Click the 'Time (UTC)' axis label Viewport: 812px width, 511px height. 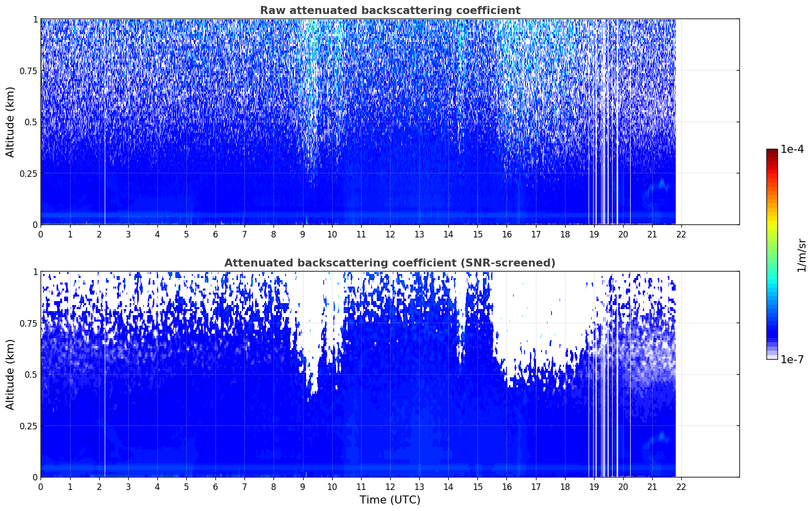pos(390,500)
